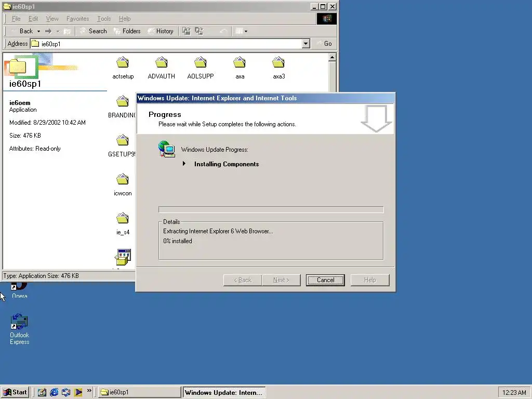
Task: Open the Favorites menu
Action: tap(77, 19)
